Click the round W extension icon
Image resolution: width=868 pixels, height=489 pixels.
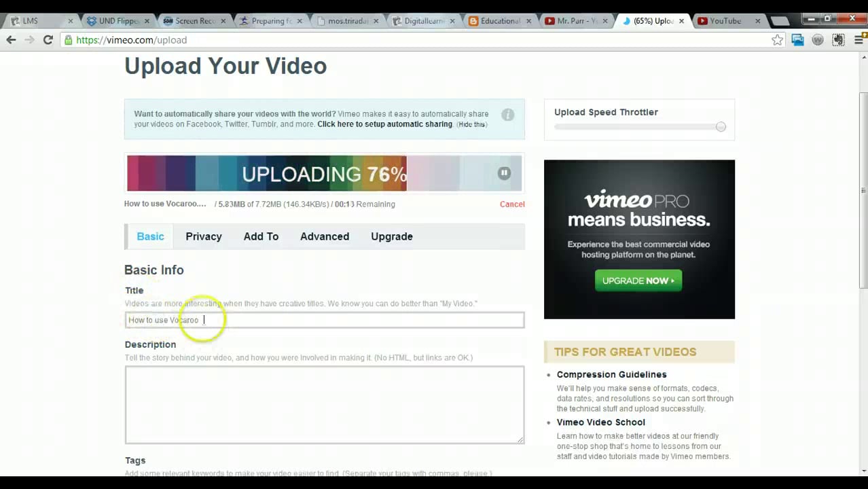click(x=818, y=40)
